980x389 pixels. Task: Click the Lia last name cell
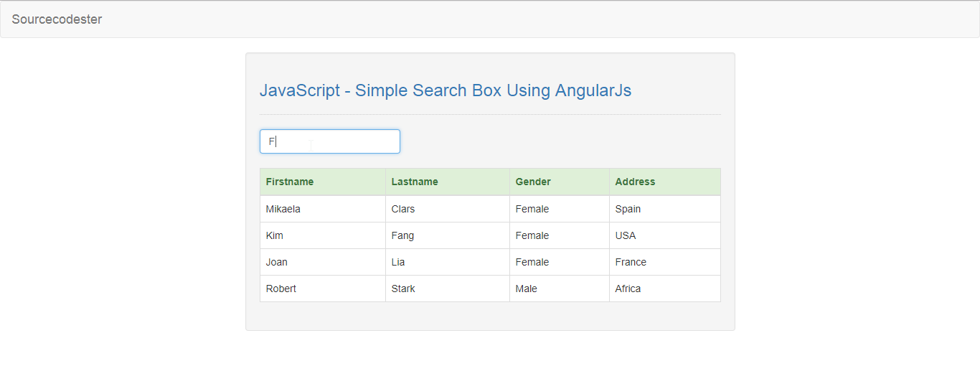pos(448,262)
